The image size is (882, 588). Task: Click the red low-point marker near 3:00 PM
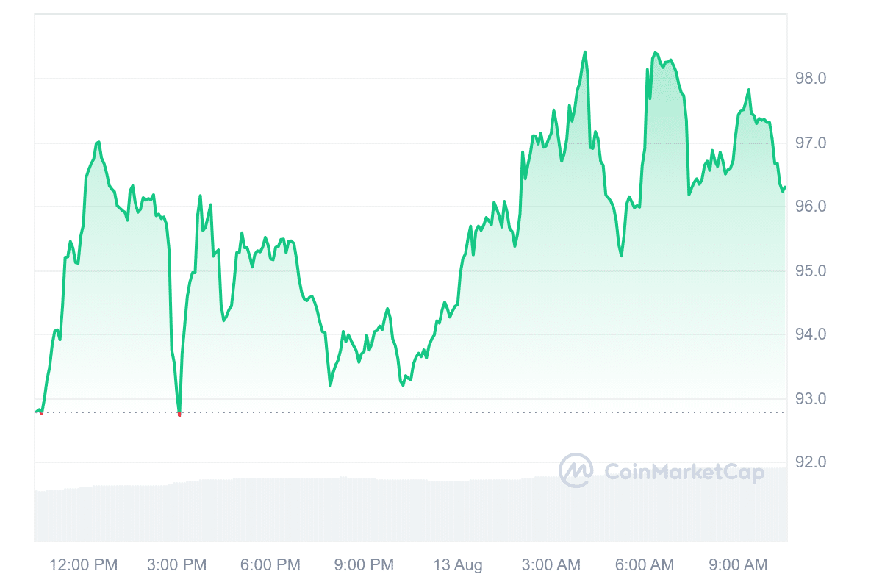pyautogui.click(x=179, y=415)
